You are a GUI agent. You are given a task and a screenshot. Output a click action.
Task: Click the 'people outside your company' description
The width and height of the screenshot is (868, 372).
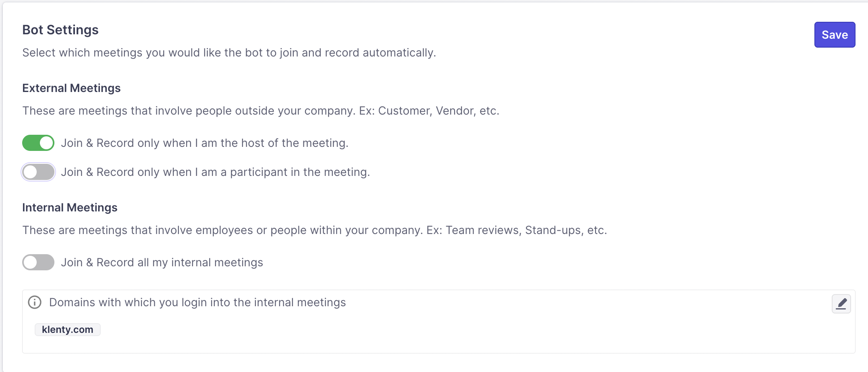coord(261,111)
